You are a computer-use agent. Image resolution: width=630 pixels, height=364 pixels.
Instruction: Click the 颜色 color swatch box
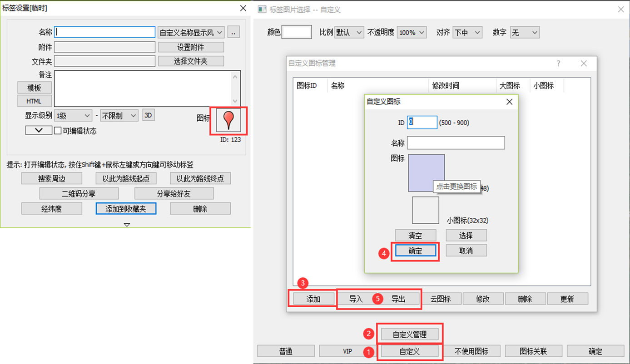click(x=297, y=32)
